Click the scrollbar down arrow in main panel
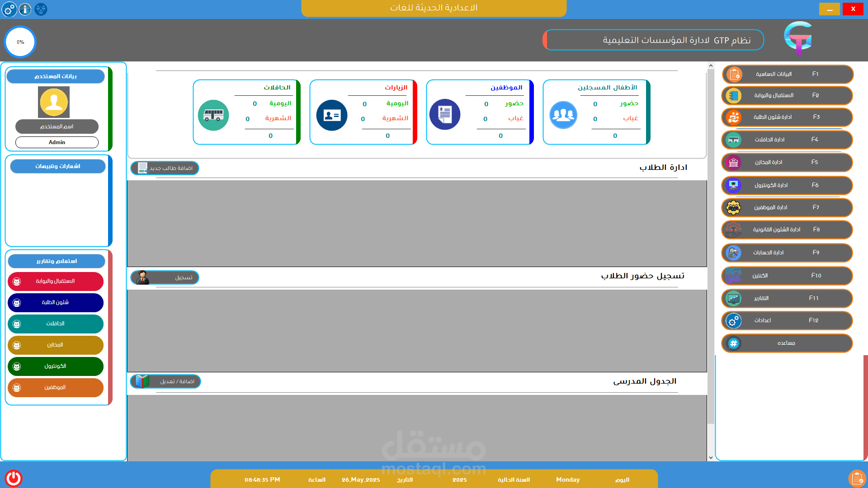The image size is (868, 488). (711, 457)
